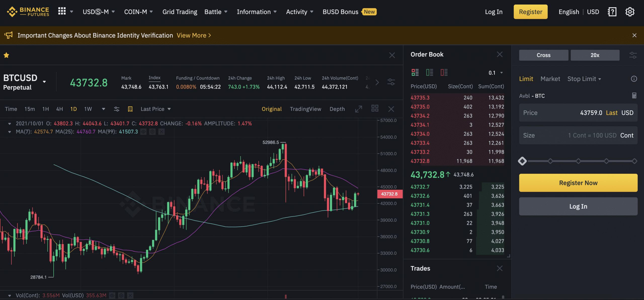Image resolution: width=644 pixels, height=300 pixels.
Task: Click the Binance Futures logo
Action: click(28, 12)
